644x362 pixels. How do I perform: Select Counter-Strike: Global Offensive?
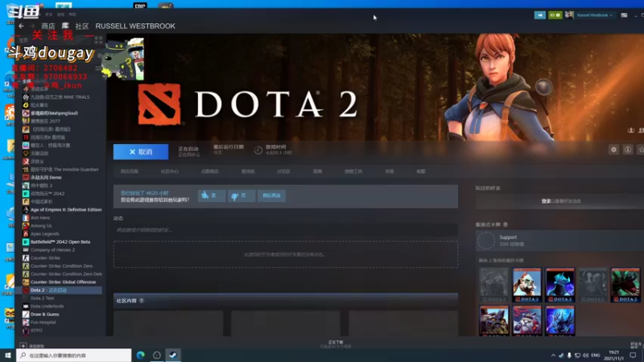coord(63,282)
